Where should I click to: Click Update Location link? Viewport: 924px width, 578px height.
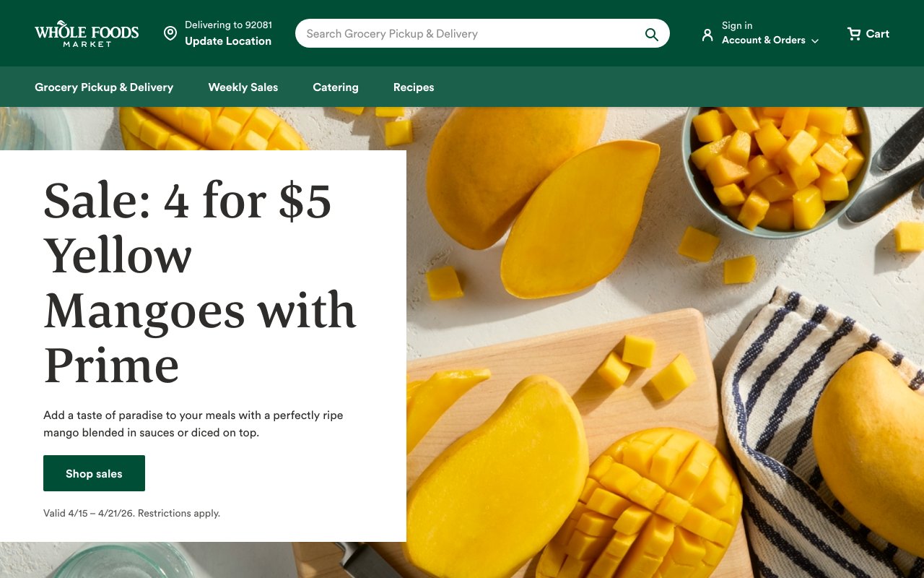(x=228, y=41)
